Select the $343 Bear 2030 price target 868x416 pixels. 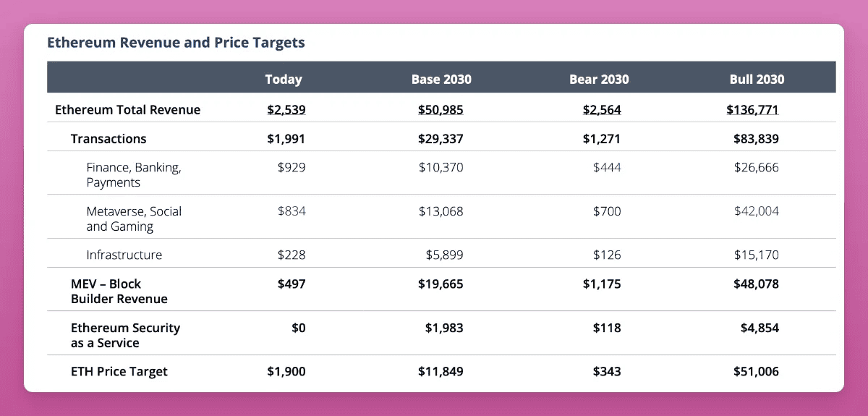coord(606,371)
